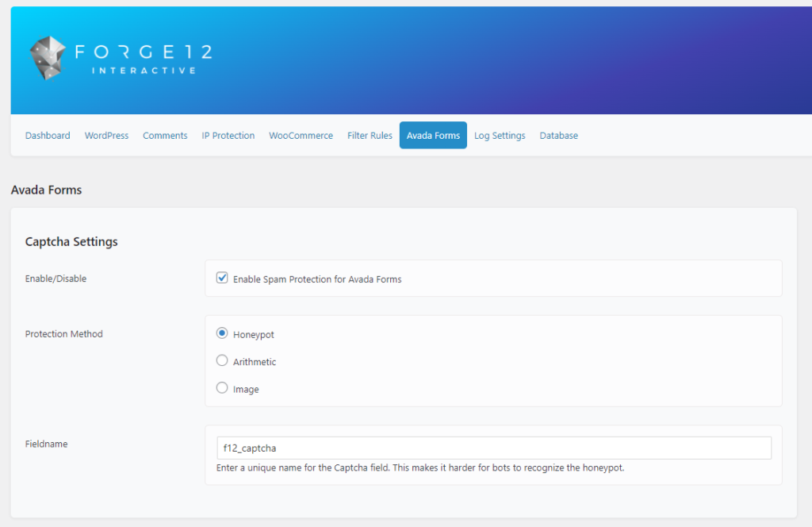Click the Fieldname setting label
812x527 pixels.
coord(47,444)
